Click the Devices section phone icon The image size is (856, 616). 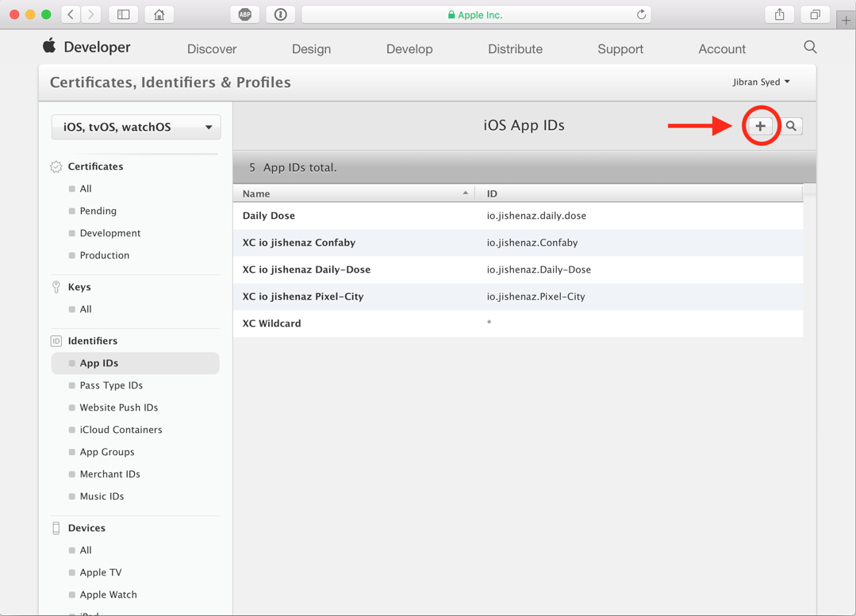coord(56,528)
